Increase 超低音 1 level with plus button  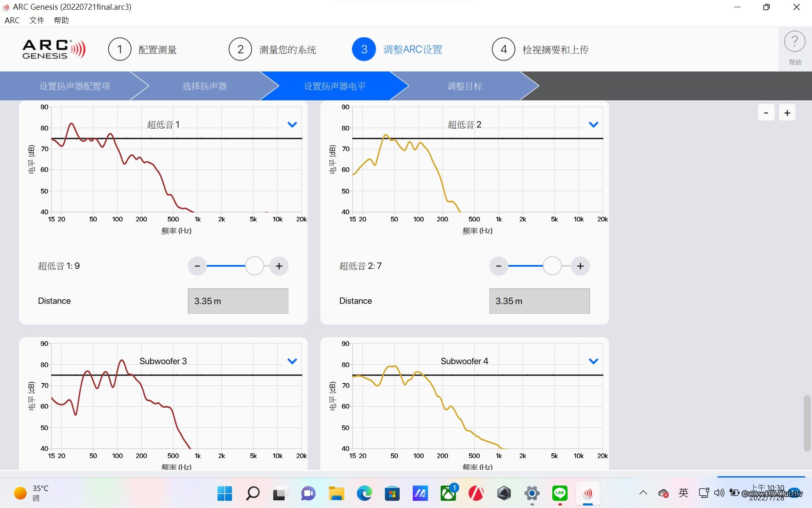[x=279, y=266]
